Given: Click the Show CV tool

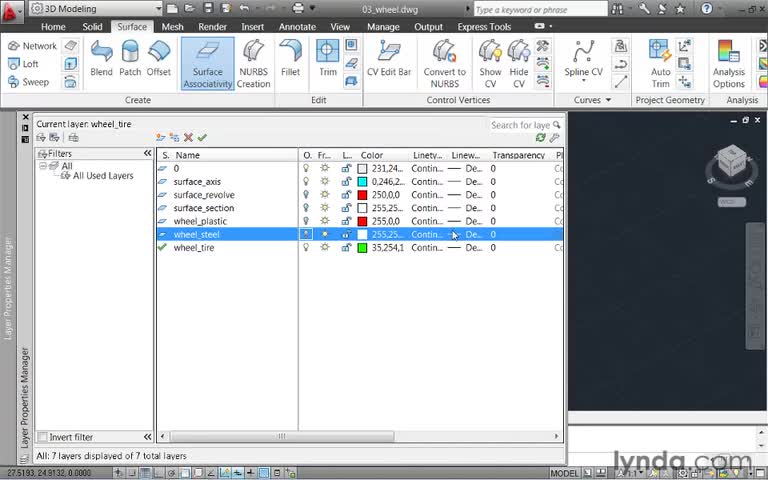Looking at the screenshot, I should coord(490,64).
